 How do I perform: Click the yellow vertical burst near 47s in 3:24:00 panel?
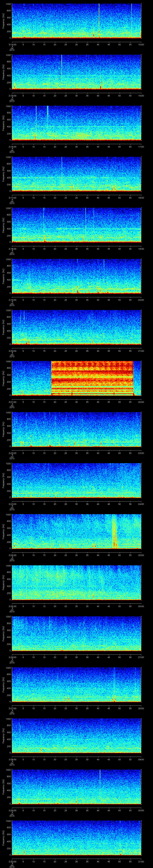coord(115,531)
